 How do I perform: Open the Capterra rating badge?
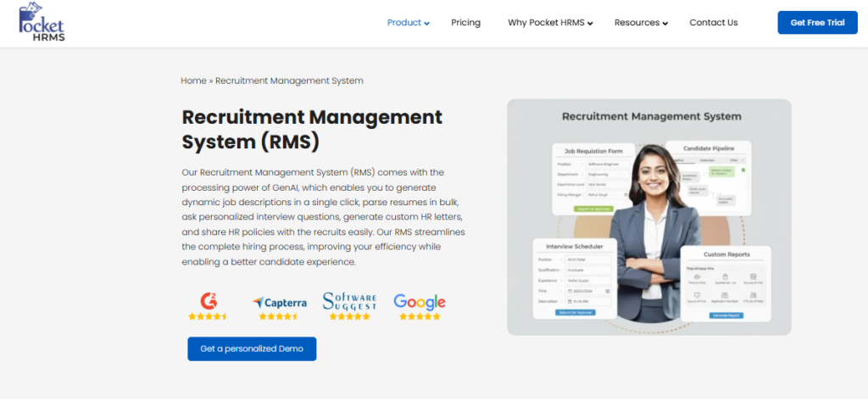279,309
